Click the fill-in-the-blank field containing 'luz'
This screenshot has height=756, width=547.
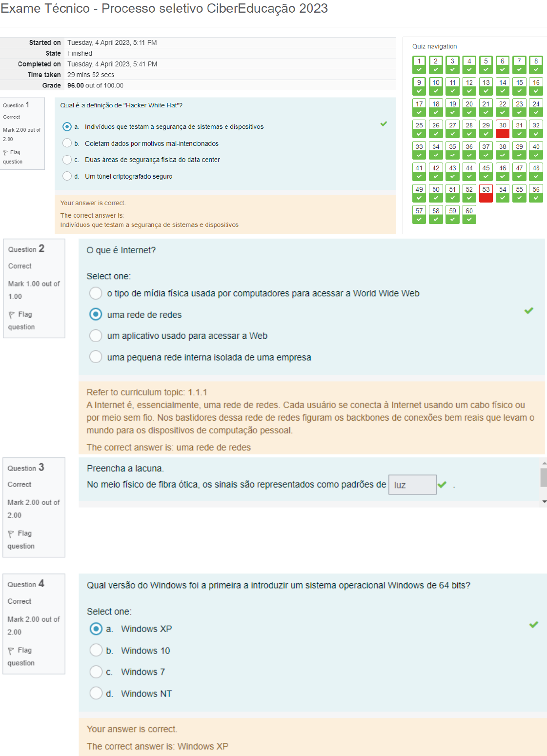412,485
